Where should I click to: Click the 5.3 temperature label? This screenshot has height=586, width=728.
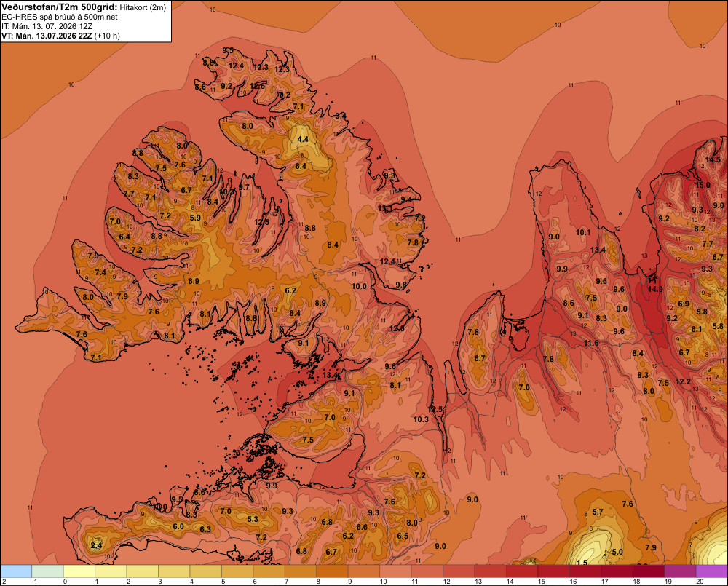(x=253, y=519)
